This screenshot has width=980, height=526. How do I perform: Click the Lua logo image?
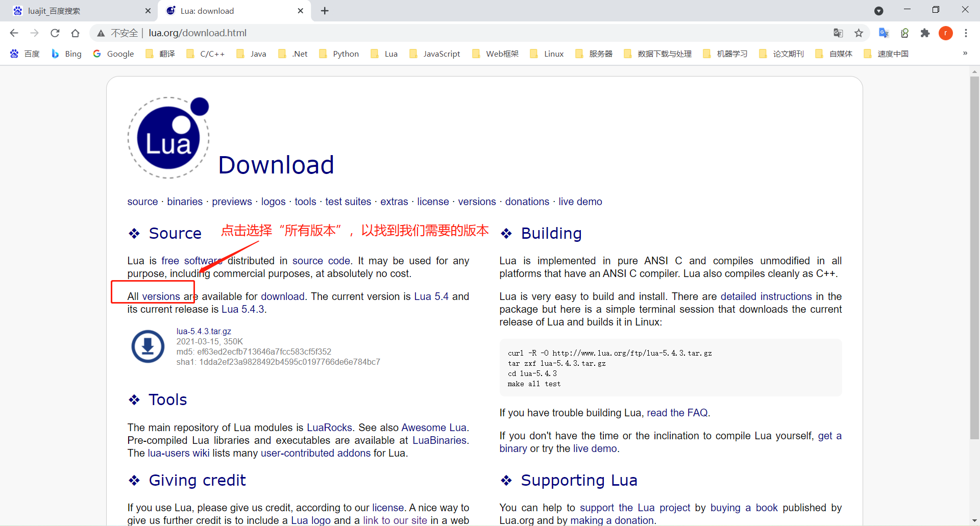168,137
